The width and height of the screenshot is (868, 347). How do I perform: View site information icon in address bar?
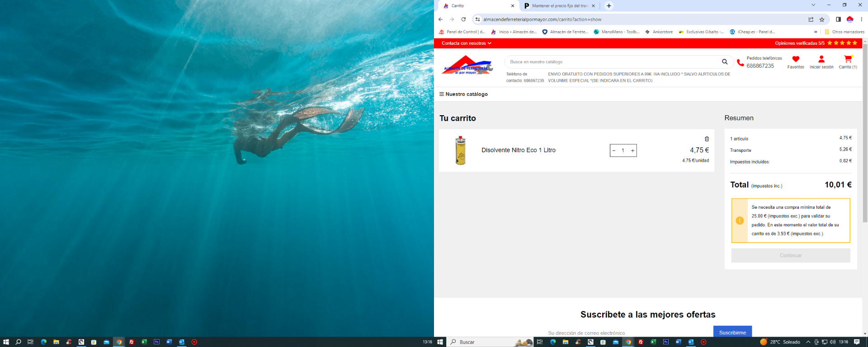(x=477, y=19)
